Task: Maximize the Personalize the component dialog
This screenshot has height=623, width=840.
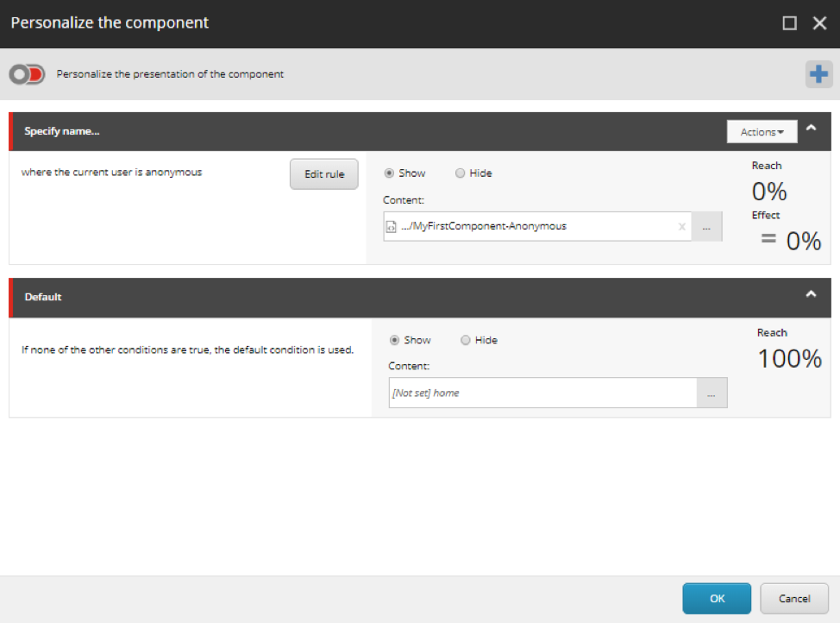Action: click(789, 24)
